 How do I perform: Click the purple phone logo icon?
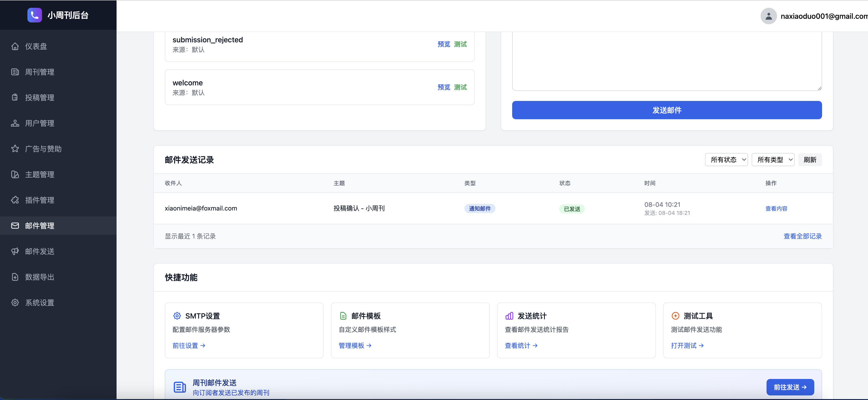34,15
